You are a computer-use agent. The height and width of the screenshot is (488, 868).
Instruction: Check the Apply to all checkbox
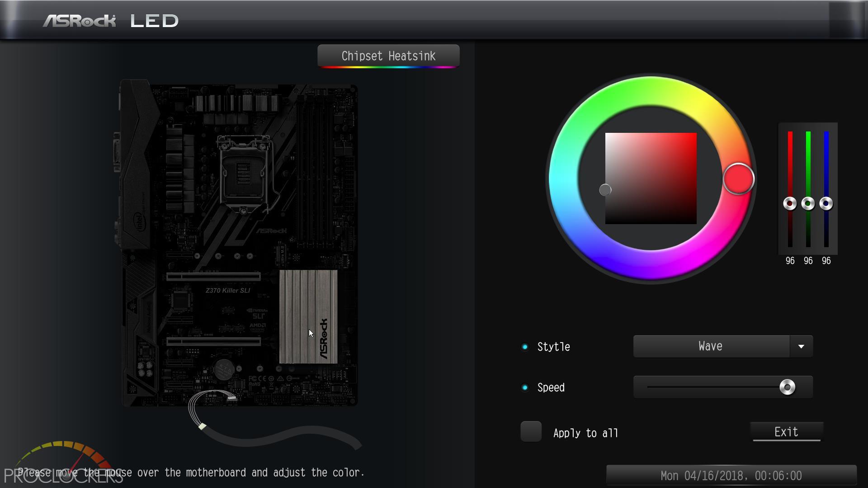click(x=531, y=432)
